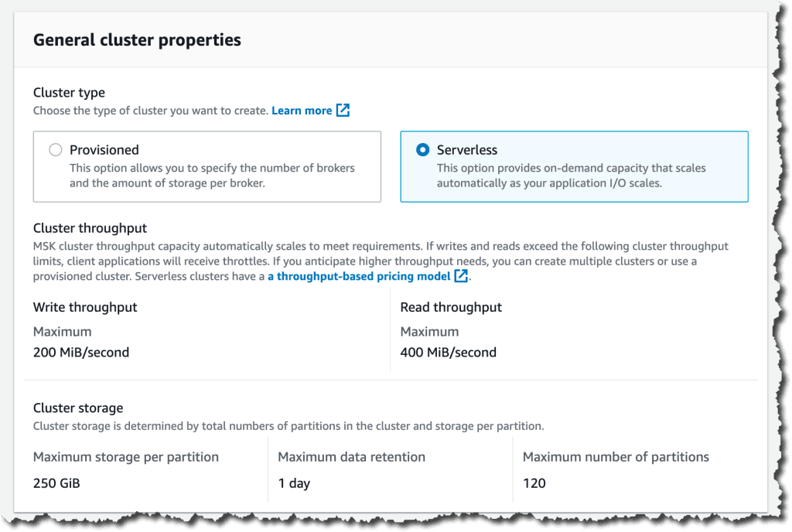Image resolution: width=792 pixels, height=532 pixels.
Task: Click the Provisioned cluster type card
Action: click(207, 166)
